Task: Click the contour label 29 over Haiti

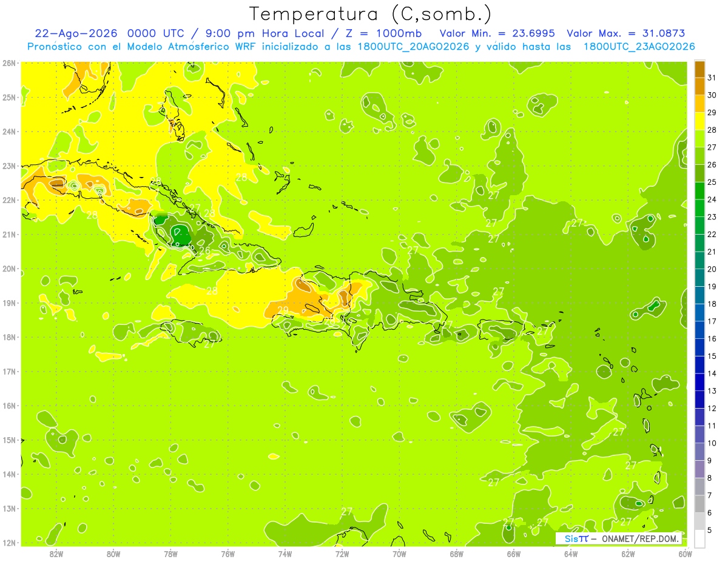Action: 283,310
